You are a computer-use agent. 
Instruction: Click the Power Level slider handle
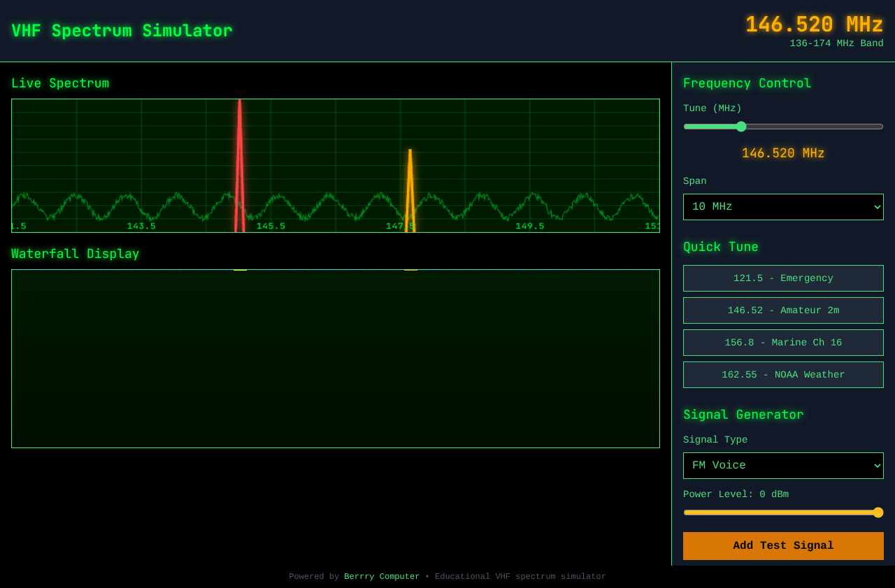[x=878, y=512]
